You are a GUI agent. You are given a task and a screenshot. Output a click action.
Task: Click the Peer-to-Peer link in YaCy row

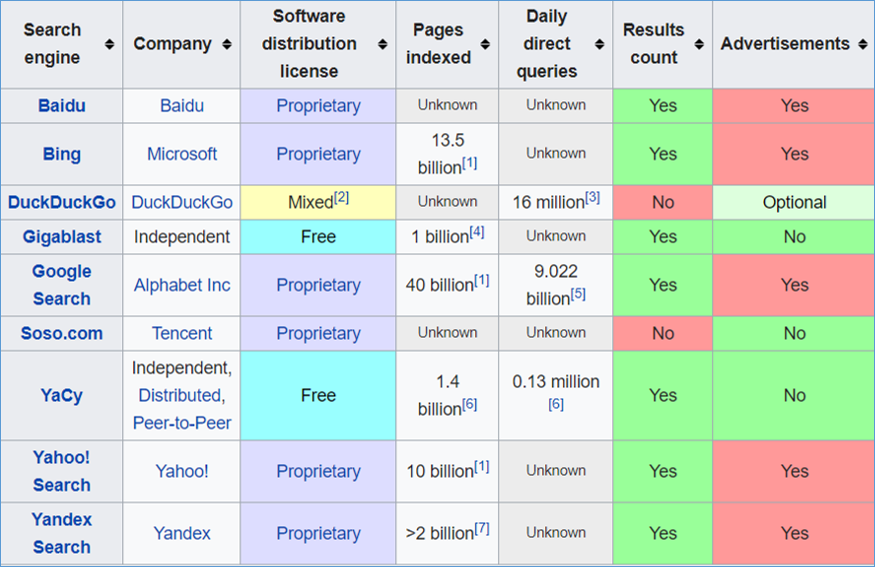(182, 423)
